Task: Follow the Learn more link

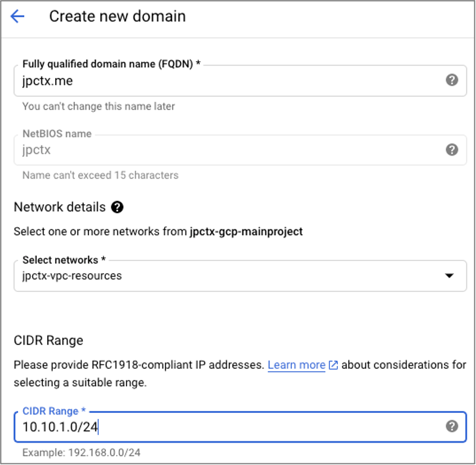Action: pyautogui.click(x=296, y=365)
